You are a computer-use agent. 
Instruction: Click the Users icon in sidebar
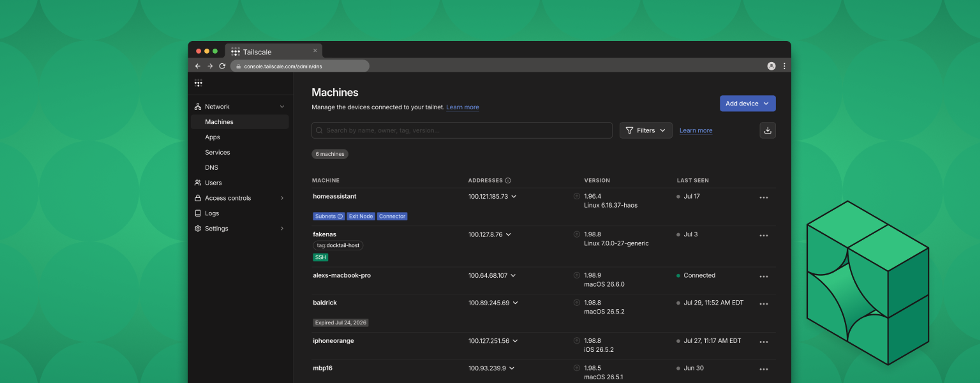(198, 183)
